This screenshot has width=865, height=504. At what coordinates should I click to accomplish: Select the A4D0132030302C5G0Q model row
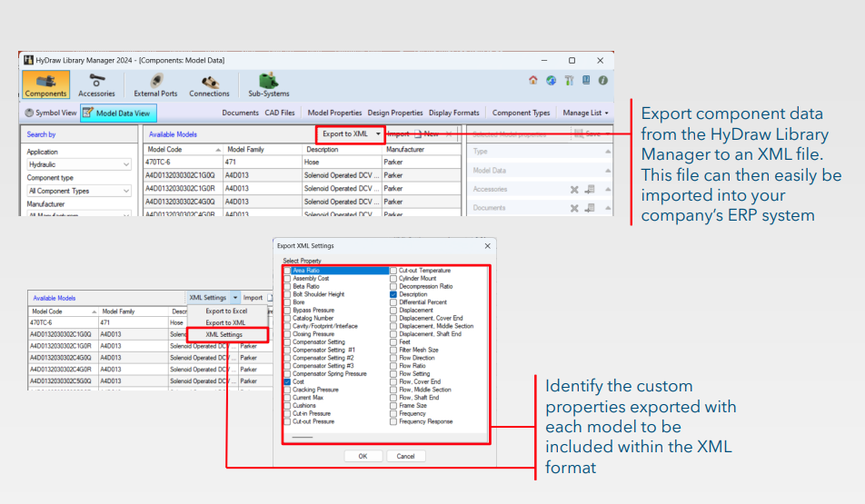pos(150,381)
